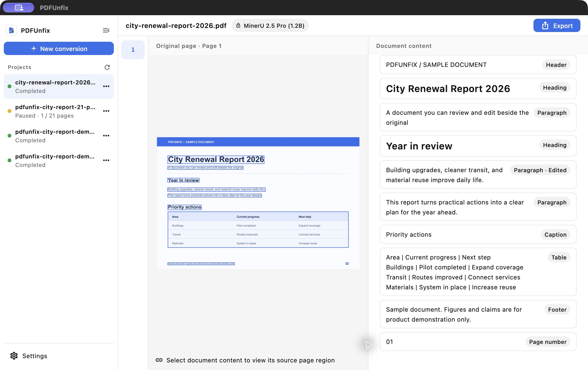
Task: Select 'This report turns practical actions' paragraph block
Action: point(478,207)
